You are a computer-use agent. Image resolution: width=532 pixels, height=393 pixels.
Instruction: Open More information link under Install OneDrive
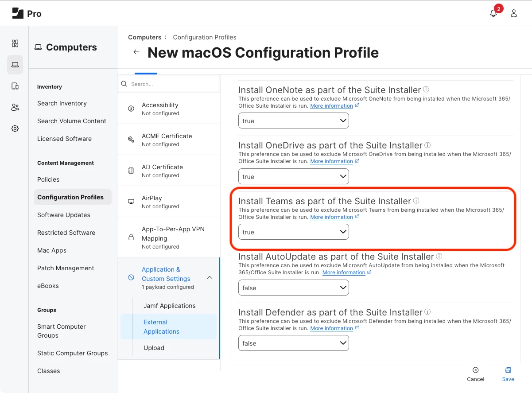coord(331,161)
